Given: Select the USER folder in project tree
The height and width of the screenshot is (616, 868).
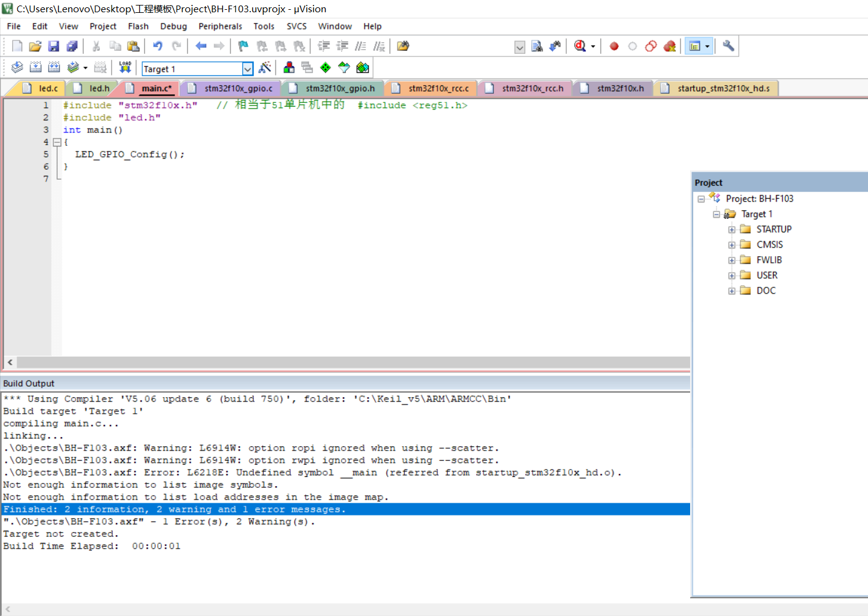Looking at the screenshot, I should pyautogui.click(x=766, y=275).
